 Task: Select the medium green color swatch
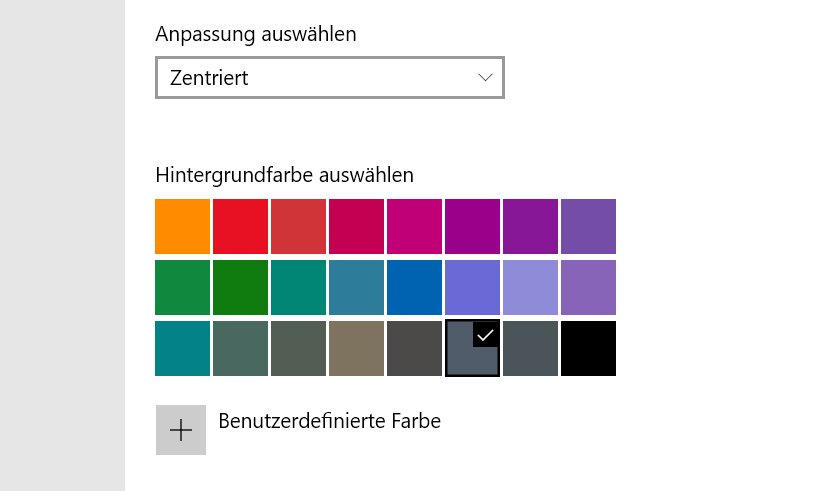pos(183,288)
